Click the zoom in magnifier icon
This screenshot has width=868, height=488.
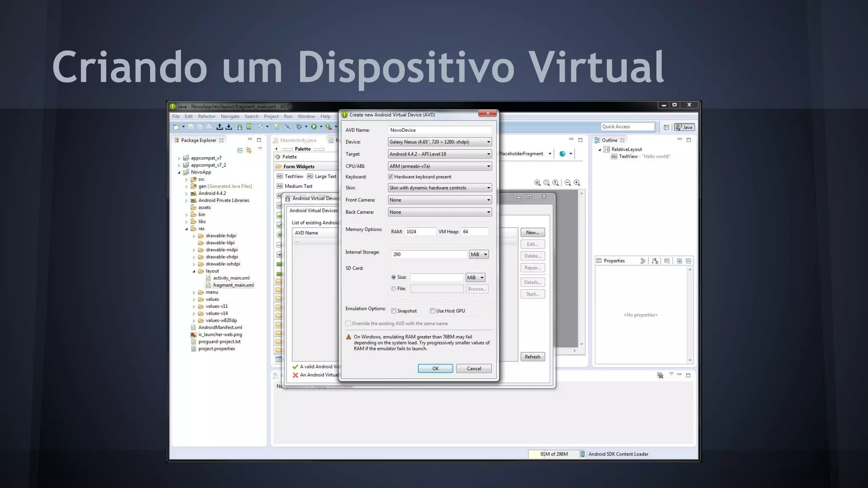577,183
